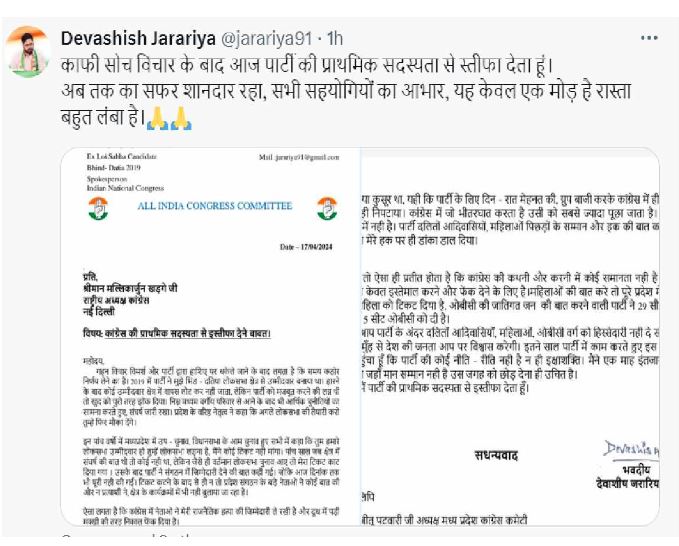
Task: Open the @jarariya91 handle link
Action: (266, 39)
